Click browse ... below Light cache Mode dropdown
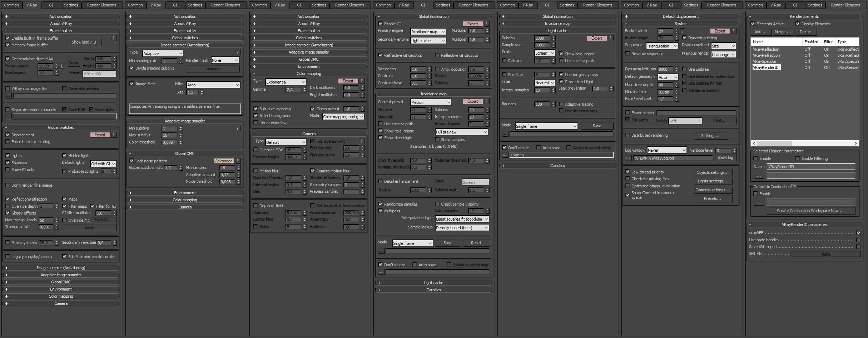 [x=505, y=134]
